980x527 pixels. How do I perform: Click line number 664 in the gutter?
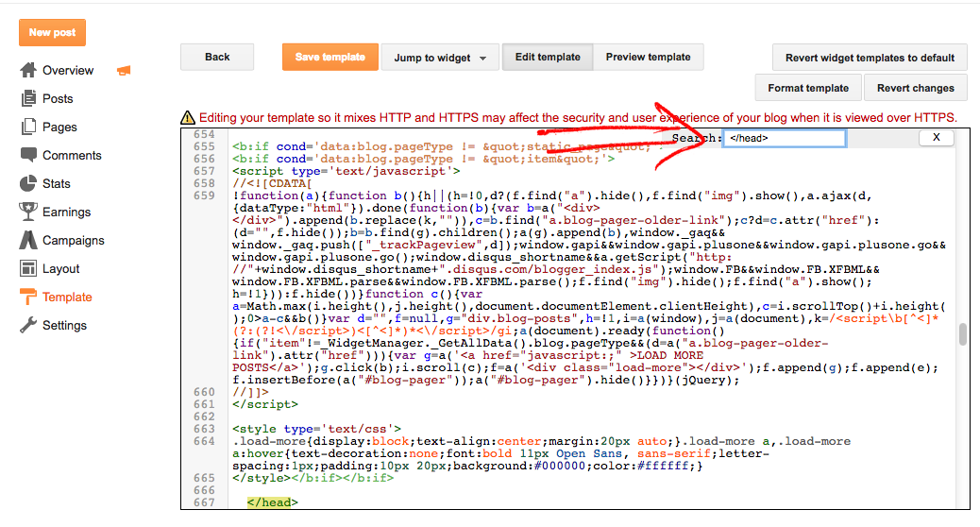[204, 441]
